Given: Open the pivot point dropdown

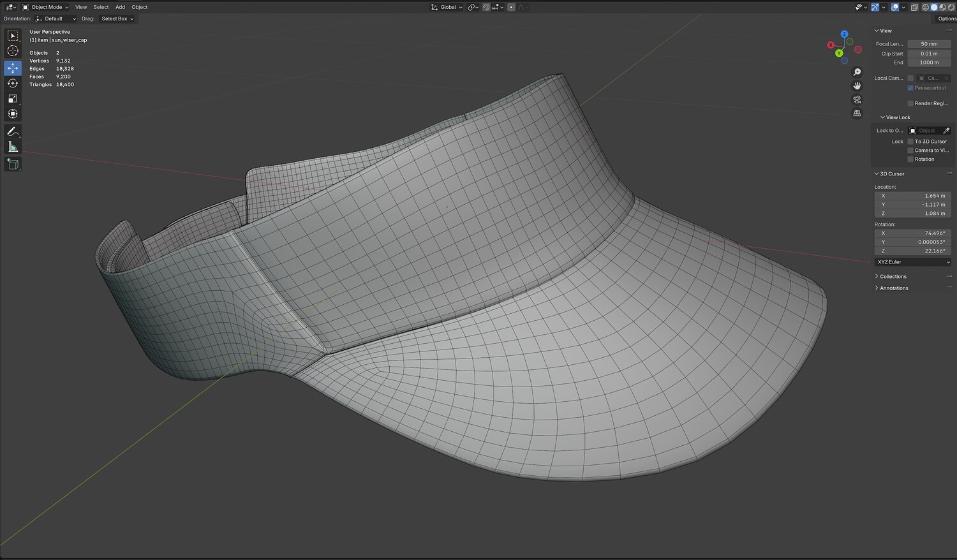Looking at the screenshot, I should click(473, 7).
